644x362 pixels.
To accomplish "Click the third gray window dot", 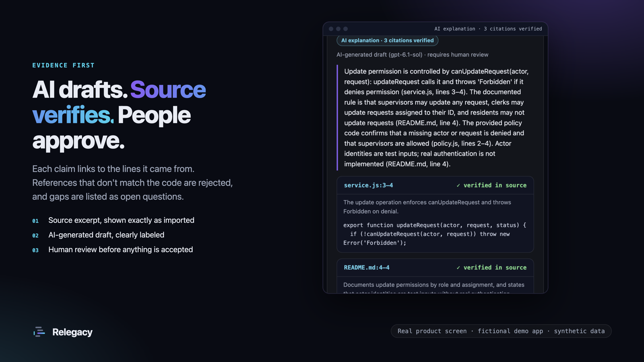I will 345,29.
